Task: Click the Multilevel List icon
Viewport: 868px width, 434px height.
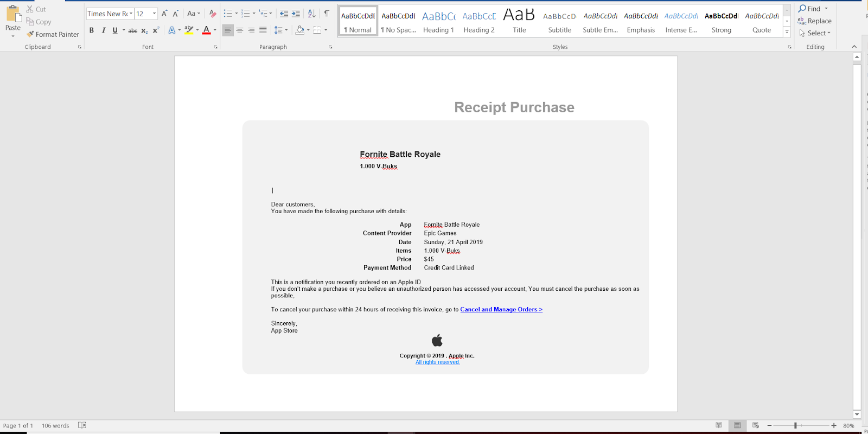Action: (x=263, y=14)
